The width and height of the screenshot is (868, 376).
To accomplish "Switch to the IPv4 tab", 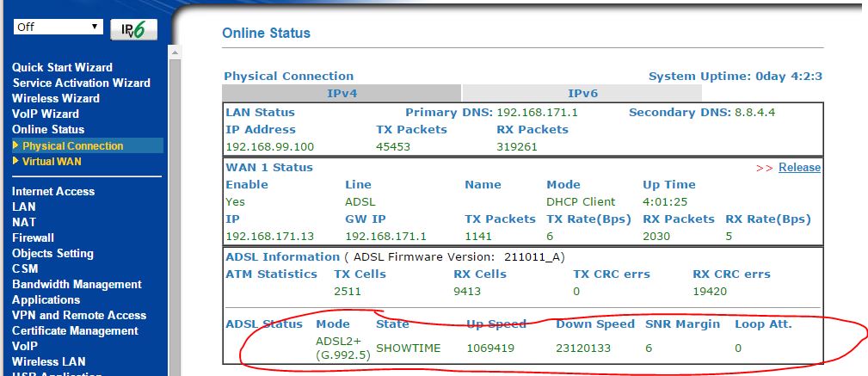I will point(342,93).
